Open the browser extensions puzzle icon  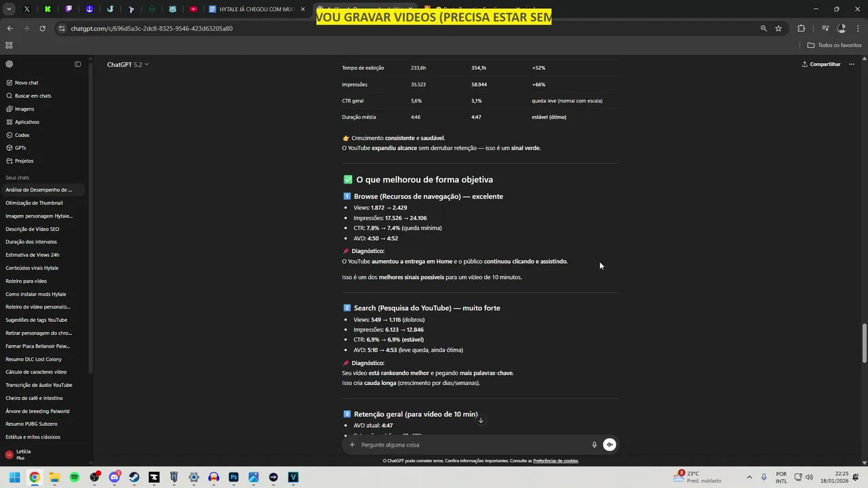(x=802, y=28)
